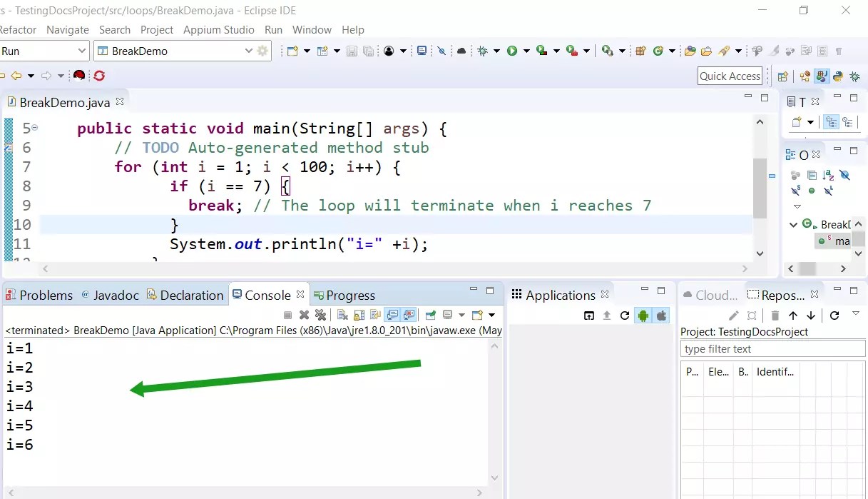Click the Coverage launch icon
The image size is (868, 499).
click(542, 51)
